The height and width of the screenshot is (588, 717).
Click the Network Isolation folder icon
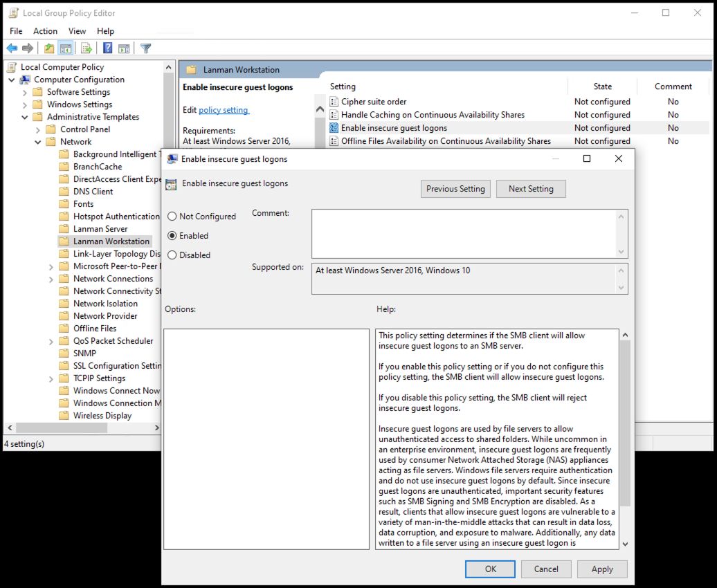coord(64,303)
